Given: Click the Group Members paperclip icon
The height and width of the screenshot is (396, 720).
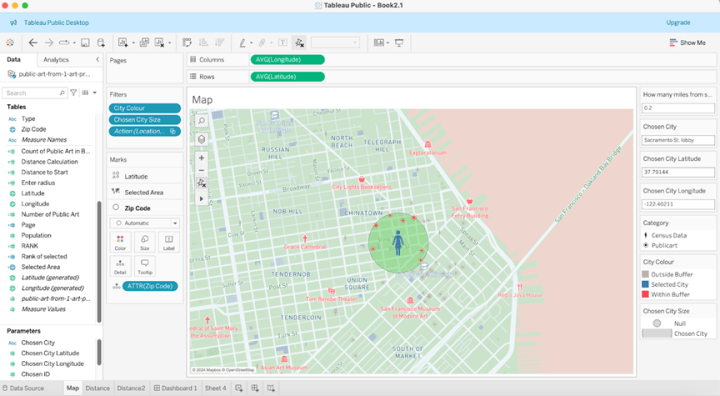Looking at the screenshot, I should pyautogui.click(x=262, y=43).
